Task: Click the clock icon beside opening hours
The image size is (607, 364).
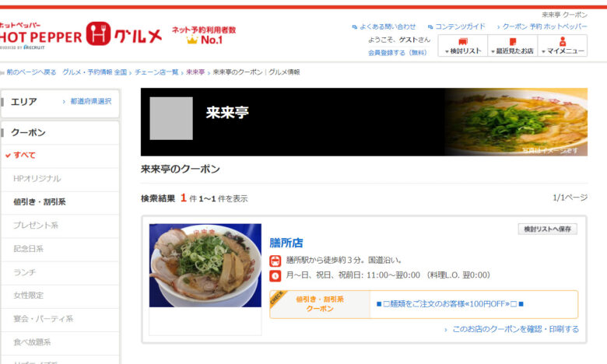Action: coord(275,276)
